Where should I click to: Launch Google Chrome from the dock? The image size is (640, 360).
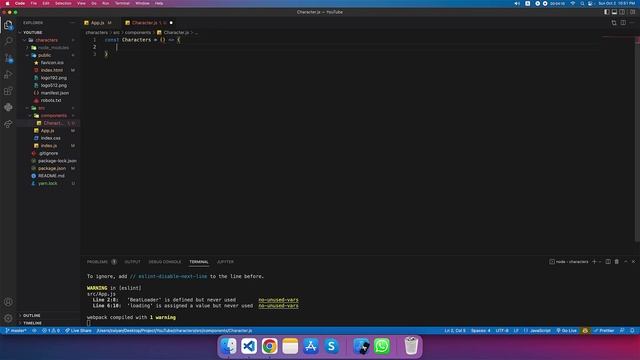click(x=269, y=347)
